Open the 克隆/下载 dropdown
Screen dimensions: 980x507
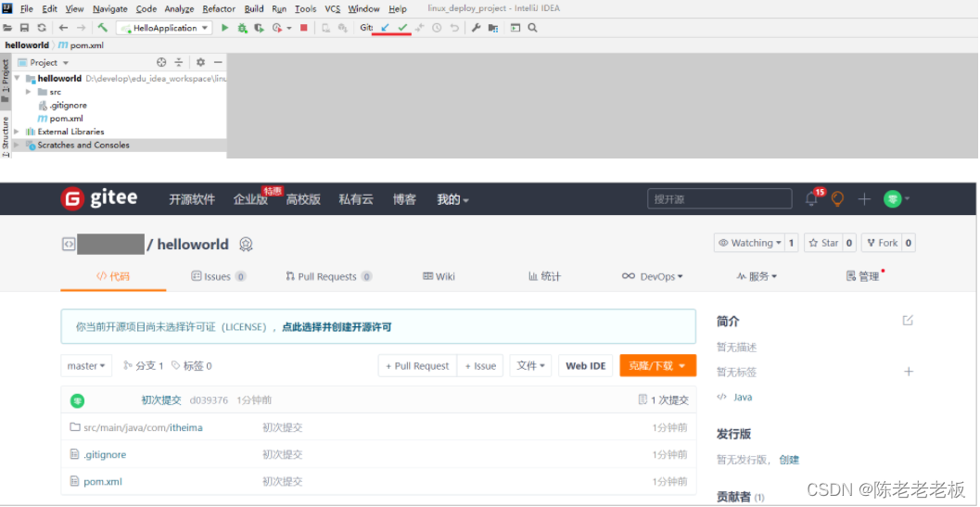pyautogui.click(x=657, y=366)
